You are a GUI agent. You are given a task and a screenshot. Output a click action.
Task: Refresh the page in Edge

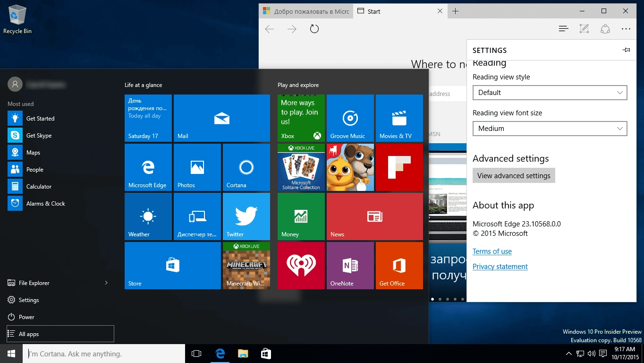click(314, 29)
